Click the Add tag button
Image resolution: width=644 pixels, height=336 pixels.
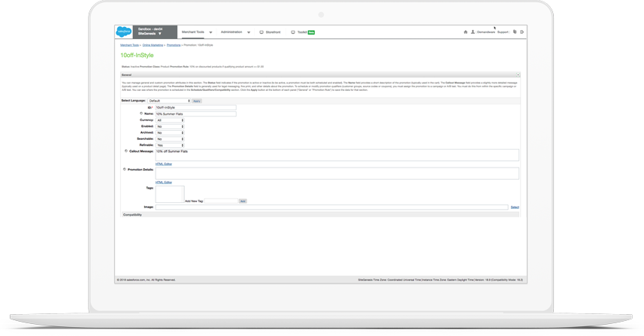click(x=243, y=201)
